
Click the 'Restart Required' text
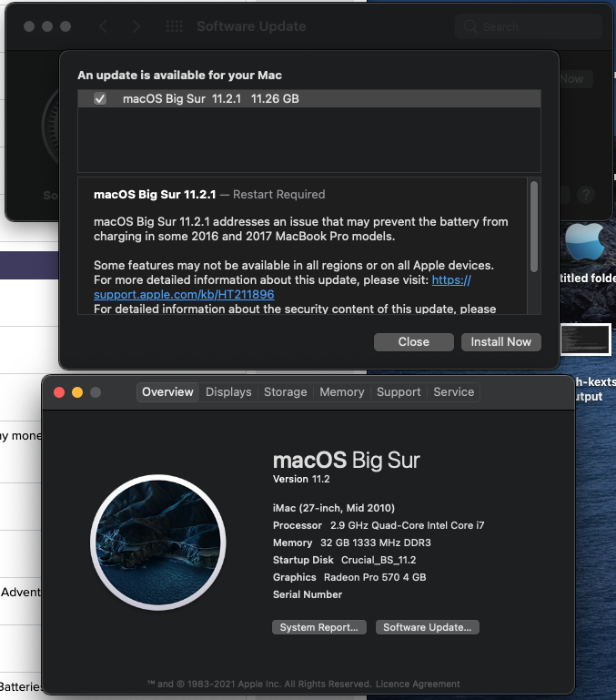coord(279,195)
